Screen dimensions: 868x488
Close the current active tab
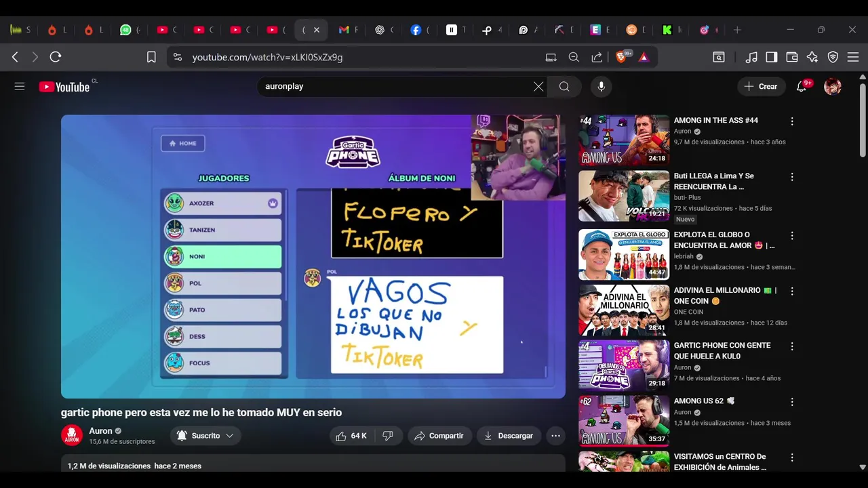[316, 30]
